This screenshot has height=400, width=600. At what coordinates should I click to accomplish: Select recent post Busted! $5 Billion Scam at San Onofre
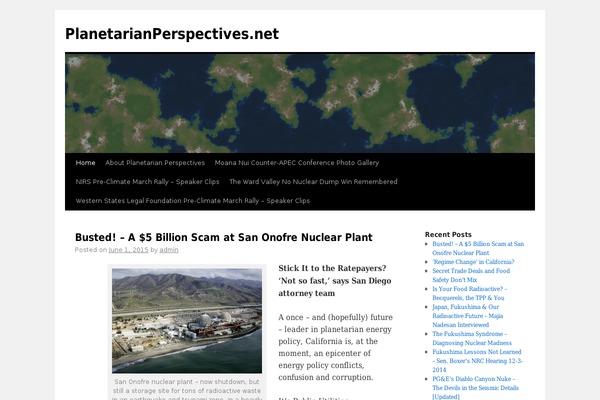(478, 248)
